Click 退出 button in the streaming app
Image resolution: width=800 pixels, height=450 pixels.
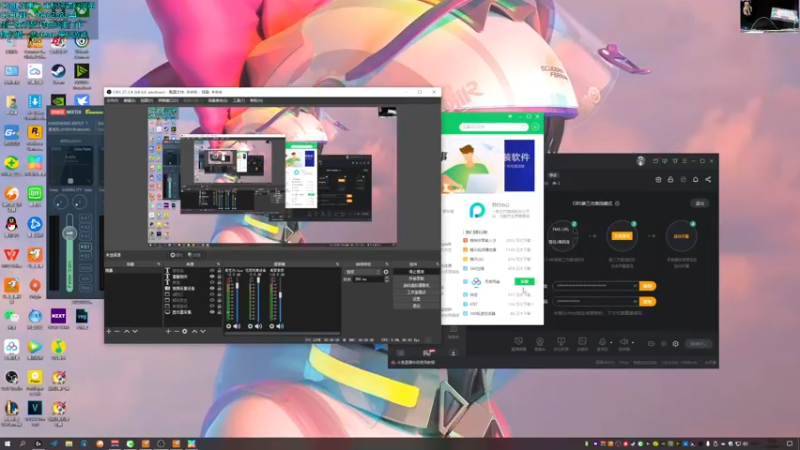pyautogui.click(x=699, y=204)
